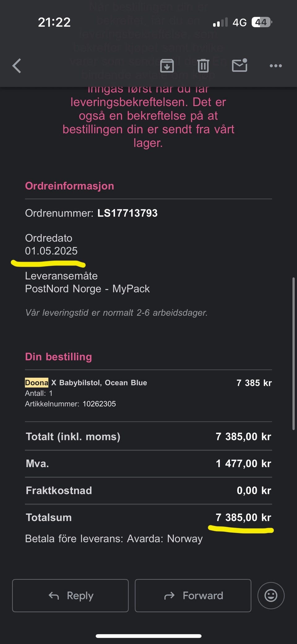The image size is (297, 644).
Task: Delete the email using the trash icon
Action: coord(203,66)
